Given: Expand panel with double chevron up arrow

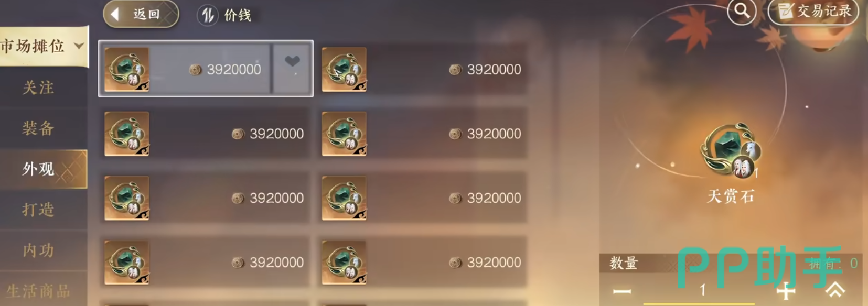Looking at the screenshot, I should 835,290.
